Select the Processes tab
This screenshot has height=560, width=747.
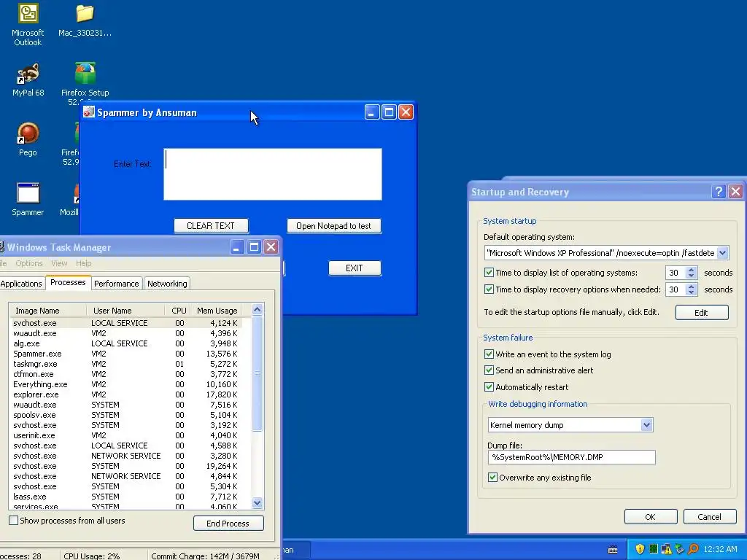pos(68,282)
